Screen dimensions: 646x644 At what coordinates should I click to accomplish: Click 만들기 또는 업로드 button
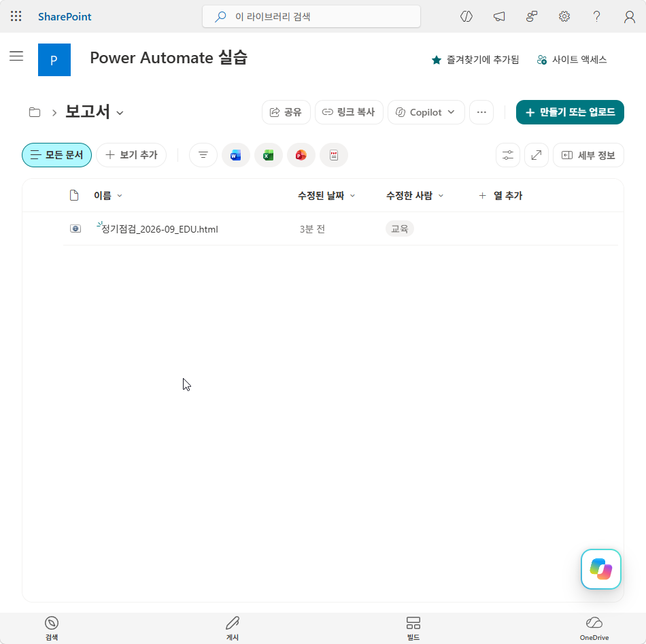click(x=570, y=112)
